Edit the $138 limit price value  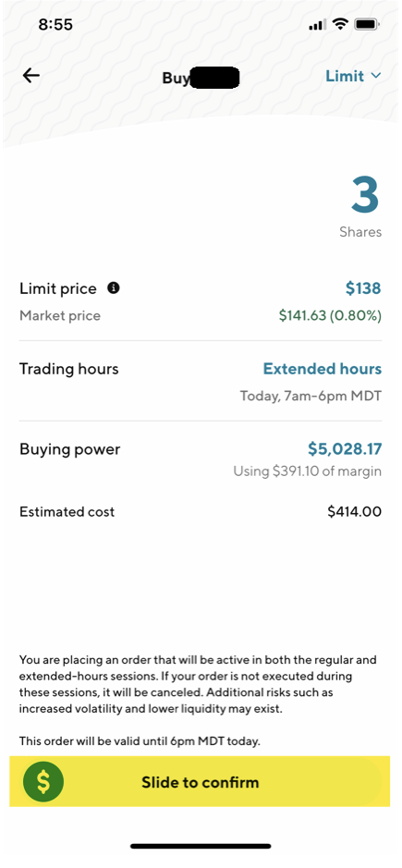363,287
